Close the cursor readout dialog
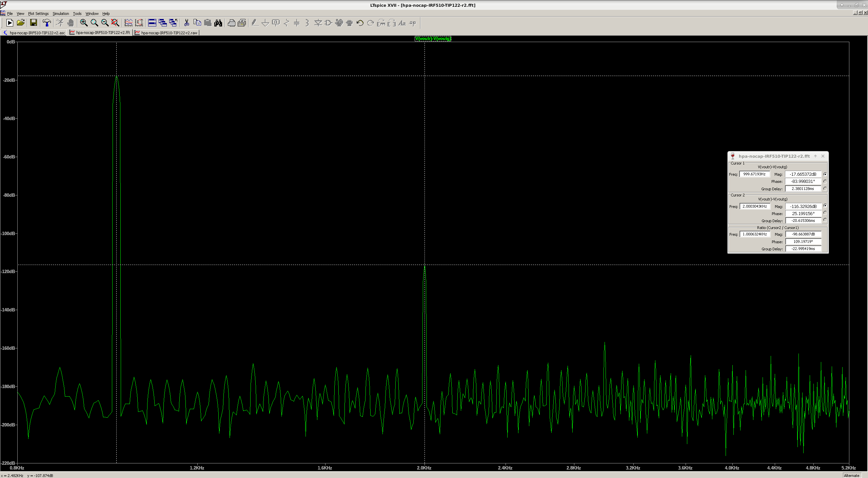The image size is (868, 478). pos(823,156)
